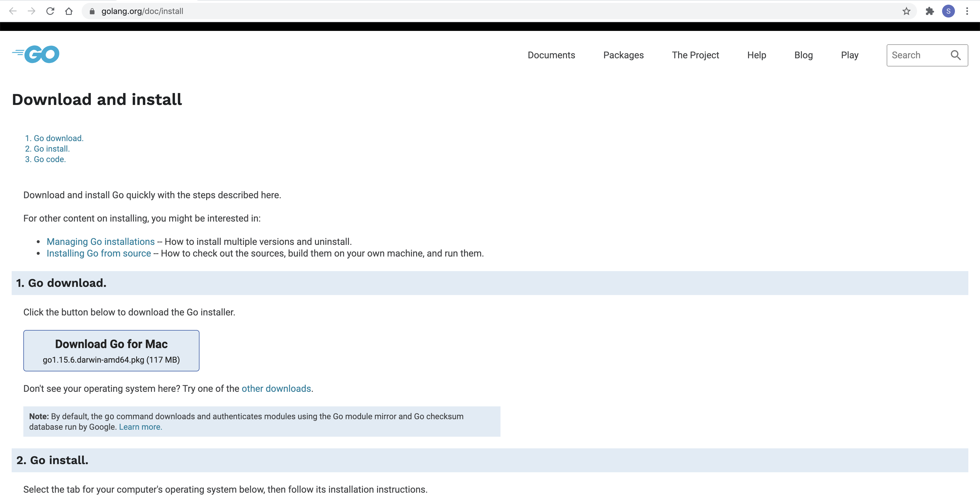Click the Blog menu item
This screenshot has height=502, width=980.
(x=803, y=55)
